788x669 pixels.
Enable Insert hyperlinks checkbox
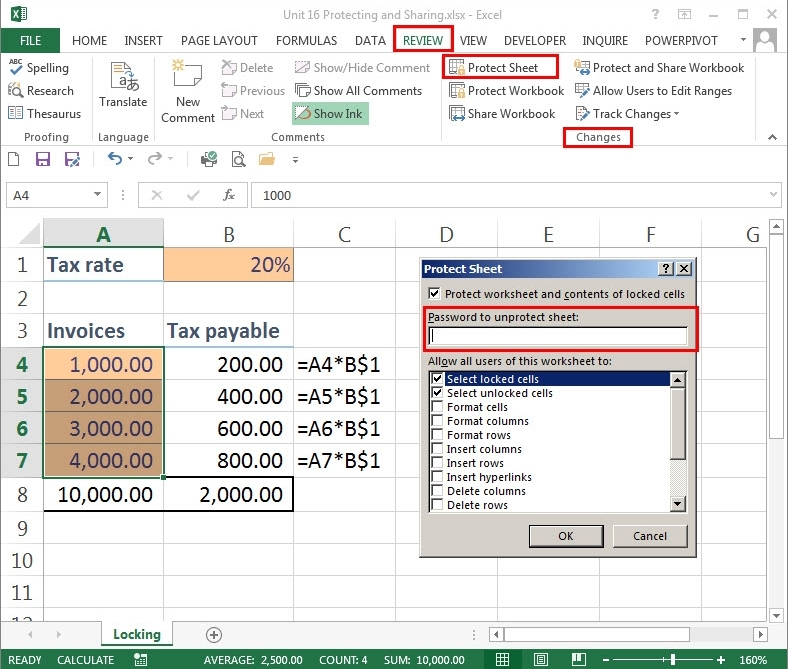coord(437,476)
